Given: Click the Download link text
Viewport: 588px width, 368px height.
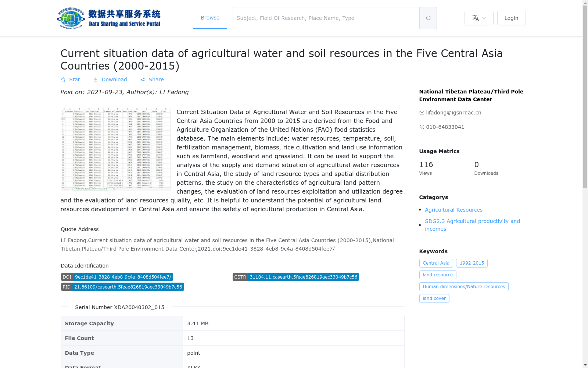Looking at the screenshot, I should 114,79.
